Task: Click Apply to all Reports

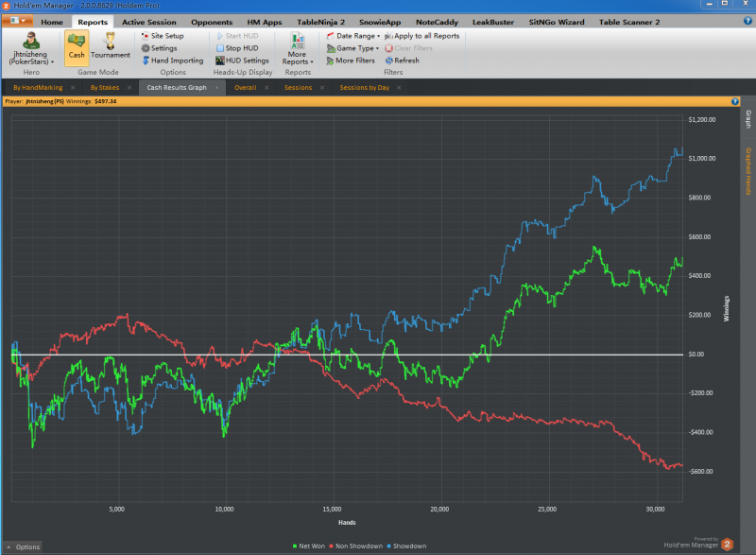Action: (421, 35)
